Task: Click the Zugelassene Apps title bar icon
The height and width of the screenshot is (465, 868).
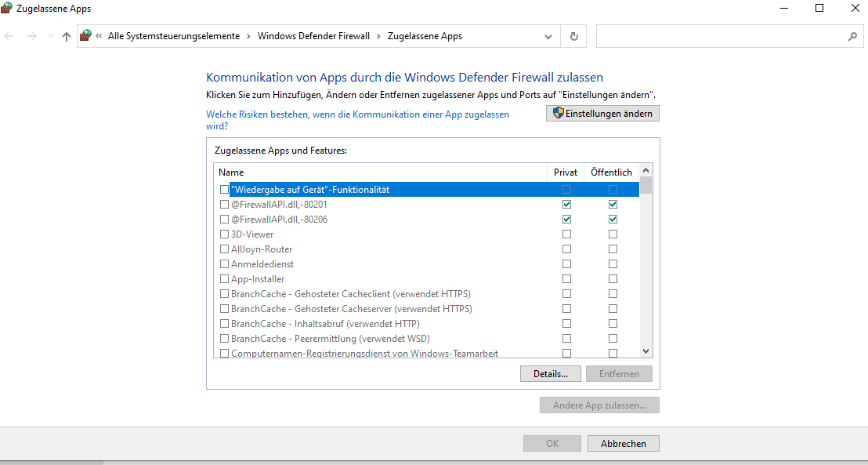Action: (7, 8)
